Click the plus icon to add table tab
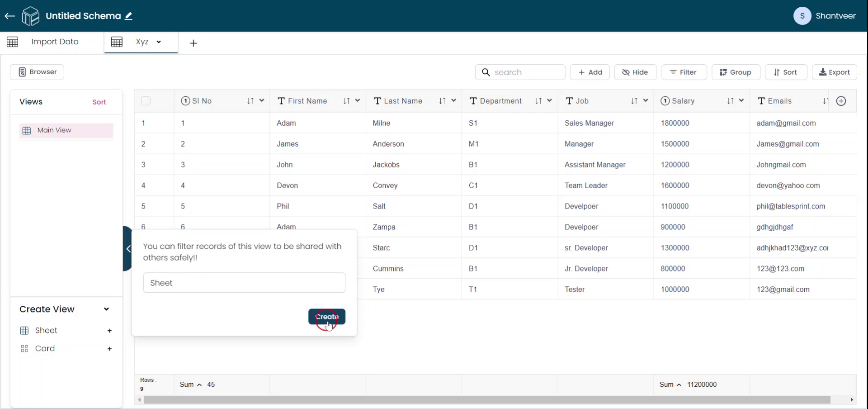This screenshot has height=409, width=868. click(x=193, y=43)
